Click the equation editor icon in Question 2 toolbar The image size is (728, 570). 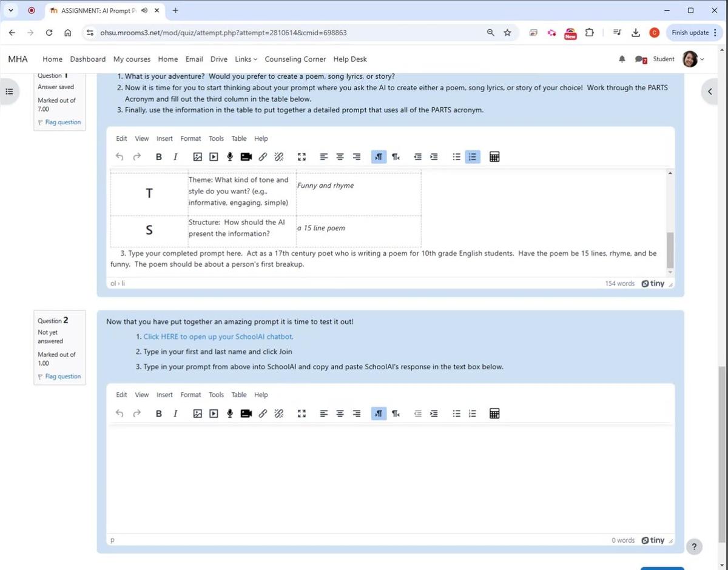(x=494, y=414)
